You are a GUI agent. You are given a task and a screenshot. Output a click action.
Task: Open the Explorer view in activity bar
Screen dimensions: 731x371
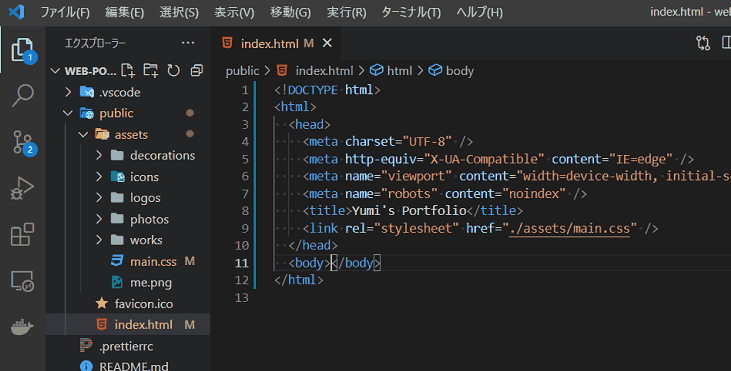point(23,49)
